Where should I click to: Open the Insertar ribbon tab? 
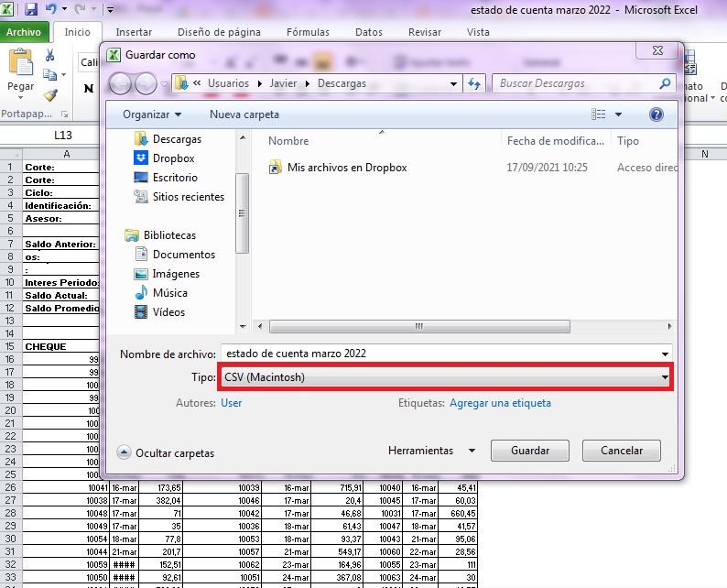[134, 32]
